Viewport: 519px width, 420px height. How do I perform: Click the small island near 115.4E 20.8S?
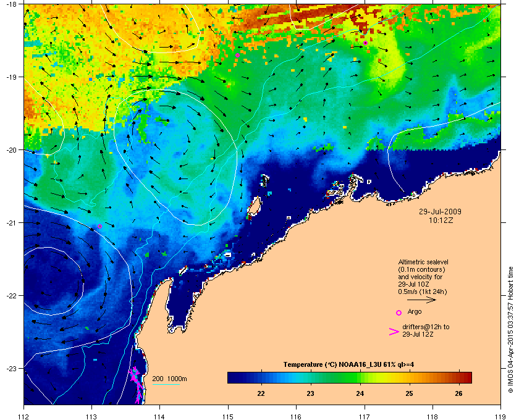(254, 207)
